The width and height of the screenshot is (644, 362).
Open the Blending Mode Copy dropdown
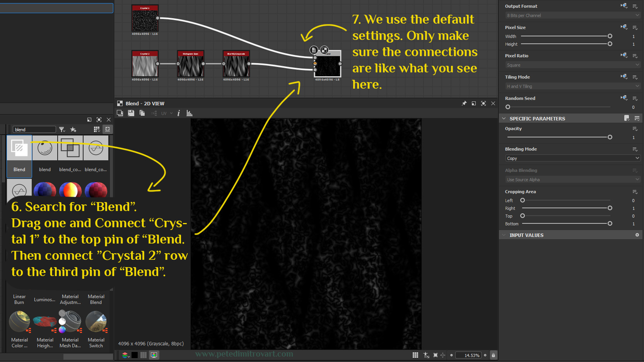(572, 158)
